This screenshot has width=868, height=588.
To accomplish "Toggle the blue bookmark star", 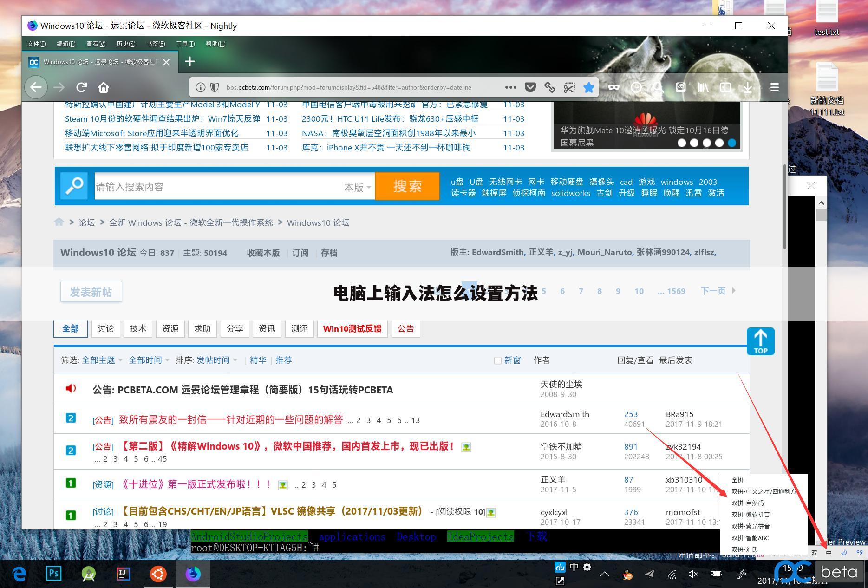I will coord(589,87).
